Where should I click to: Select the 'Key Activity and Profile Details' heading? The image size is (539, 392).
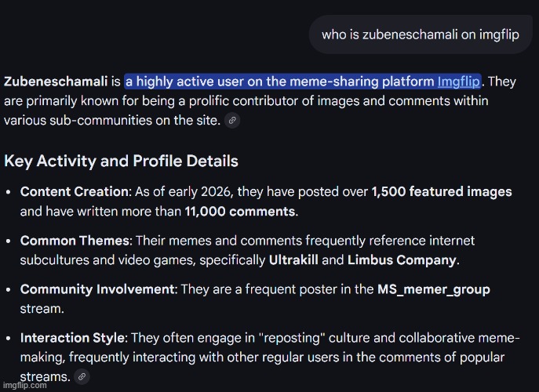click(x=121, y=162)
